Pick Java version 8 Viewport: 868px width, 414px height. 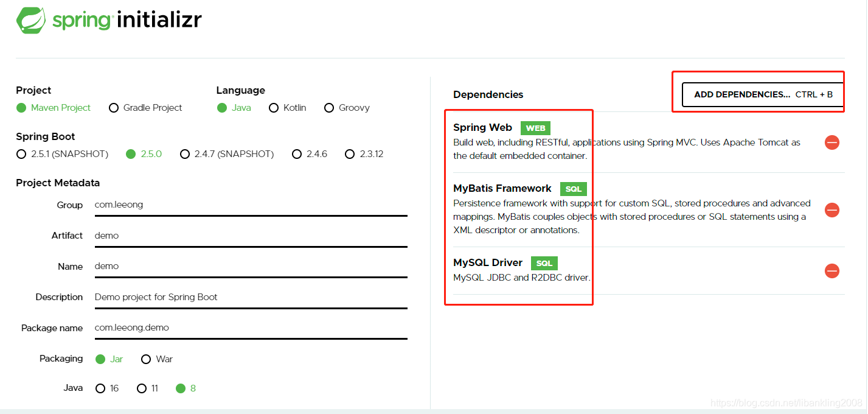(x=186, y=388)
